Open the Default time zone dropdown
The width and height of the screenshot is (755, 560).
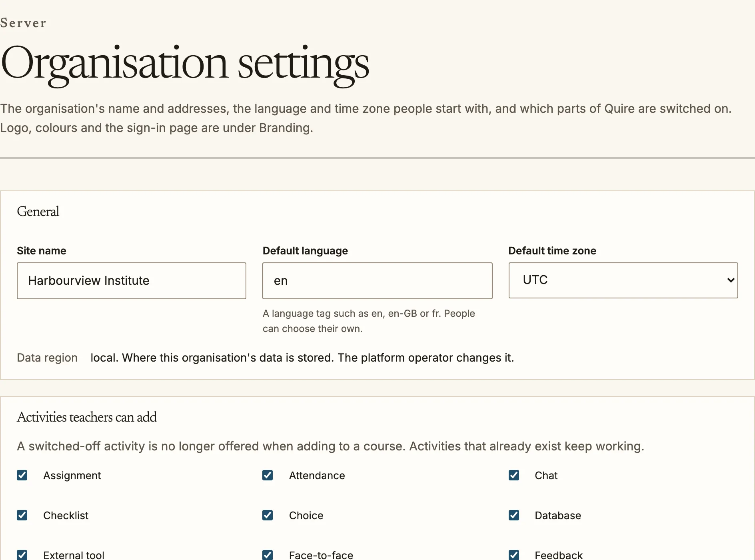pos(623,280)
